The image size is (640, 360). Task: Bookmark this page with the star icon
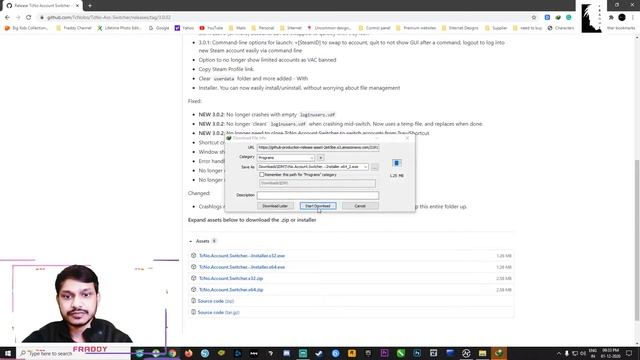click(x=534, y=18)
